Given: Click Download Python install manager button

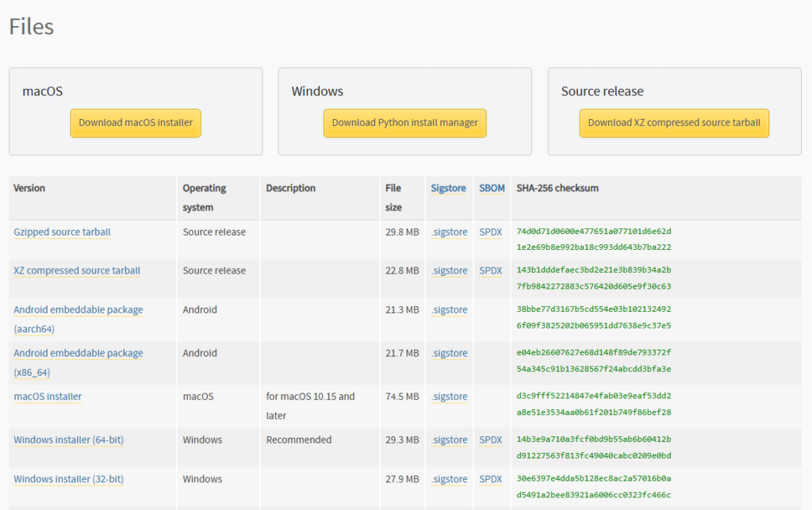Looking at the screenshot, I should click(x=405, y=123).
